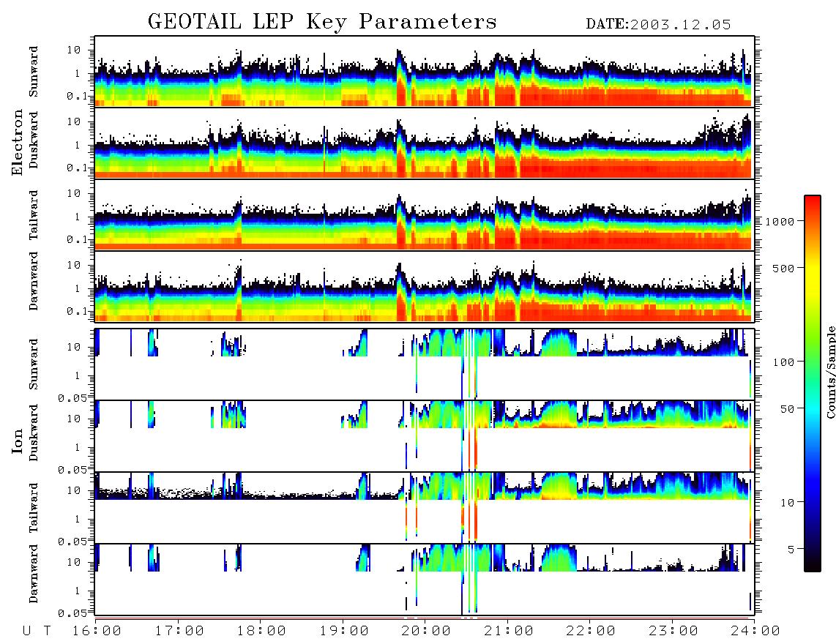Open the Ion Tailward spectrogram panel
This screenshot has height=644, width=836.
(425, 508)
